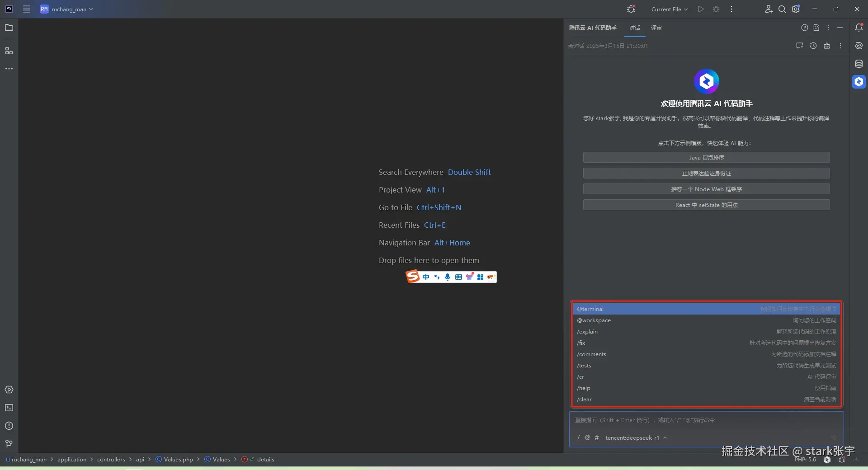Click the icon right of conversation history

tap(827, 46)
